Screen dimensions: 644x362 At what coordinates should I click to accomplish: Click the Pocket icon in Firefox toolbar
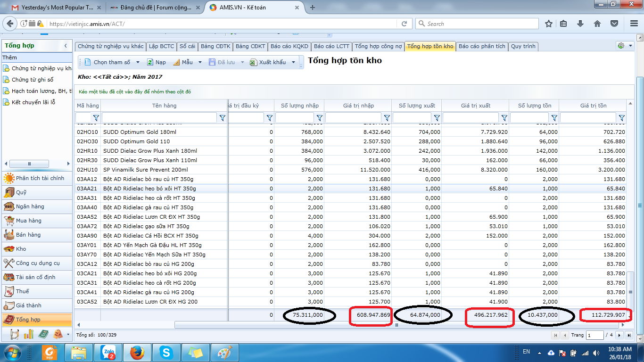tap(614, 24)
